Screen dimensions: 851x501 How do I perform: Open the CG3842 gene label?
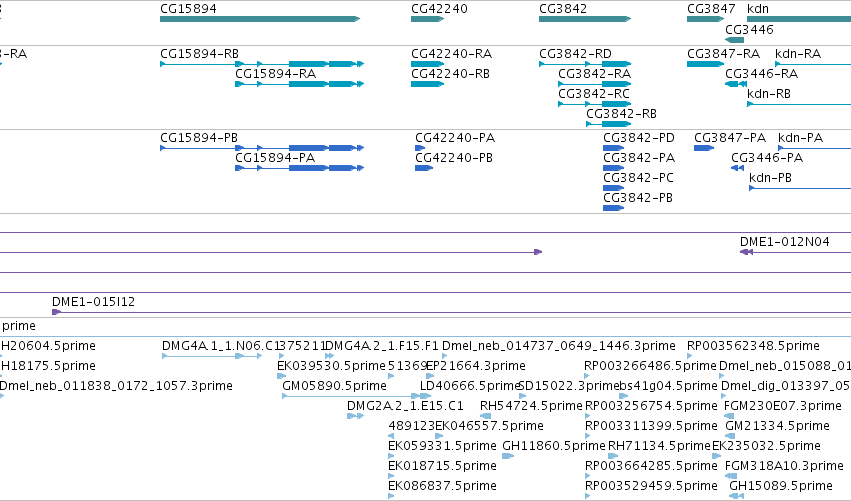[x=563, y=9]
